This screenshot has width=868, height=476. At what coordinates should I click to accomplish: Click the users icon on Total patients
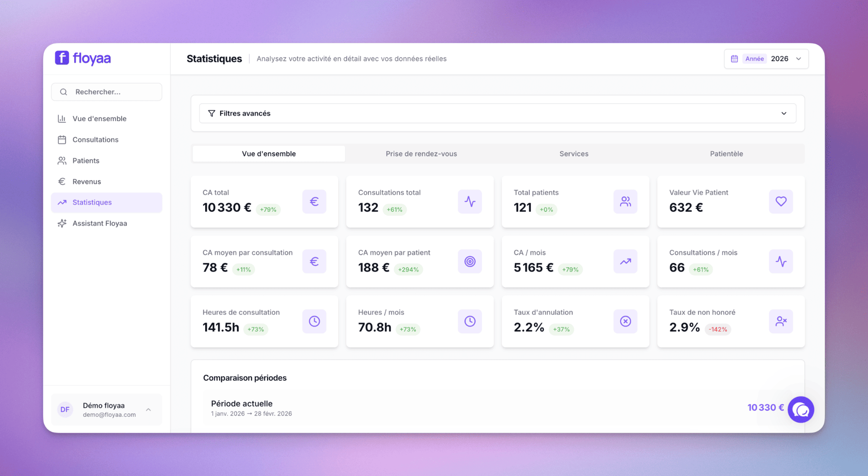(x=625, y=201)
